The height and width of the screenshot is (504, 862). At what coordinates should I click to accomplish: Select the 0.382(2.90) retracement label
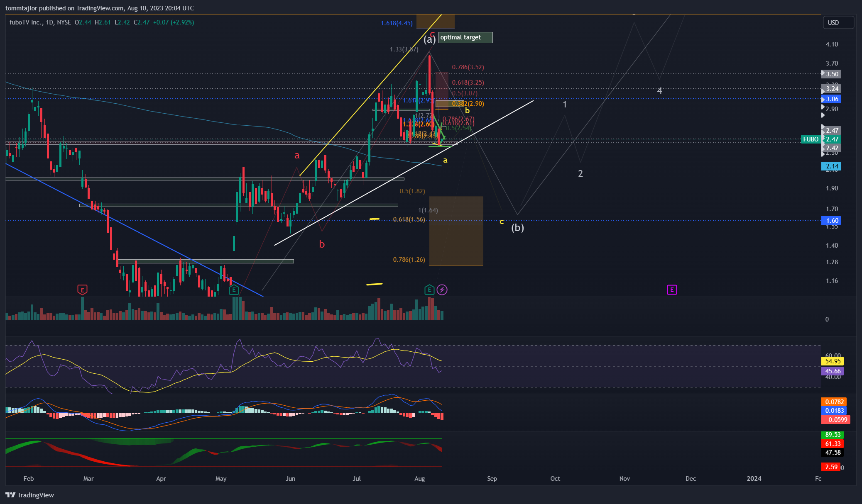468,104
